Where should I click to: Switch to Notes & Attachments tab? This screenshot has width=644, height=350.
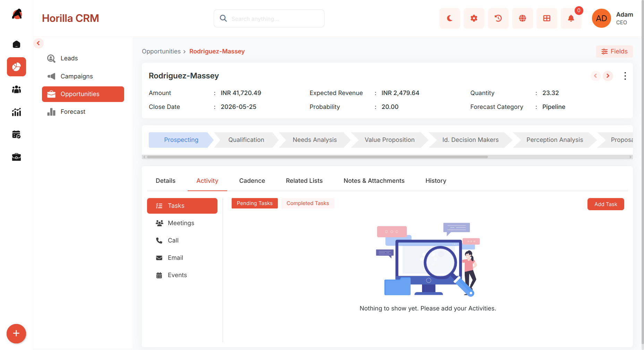click(x=374, y=181)
